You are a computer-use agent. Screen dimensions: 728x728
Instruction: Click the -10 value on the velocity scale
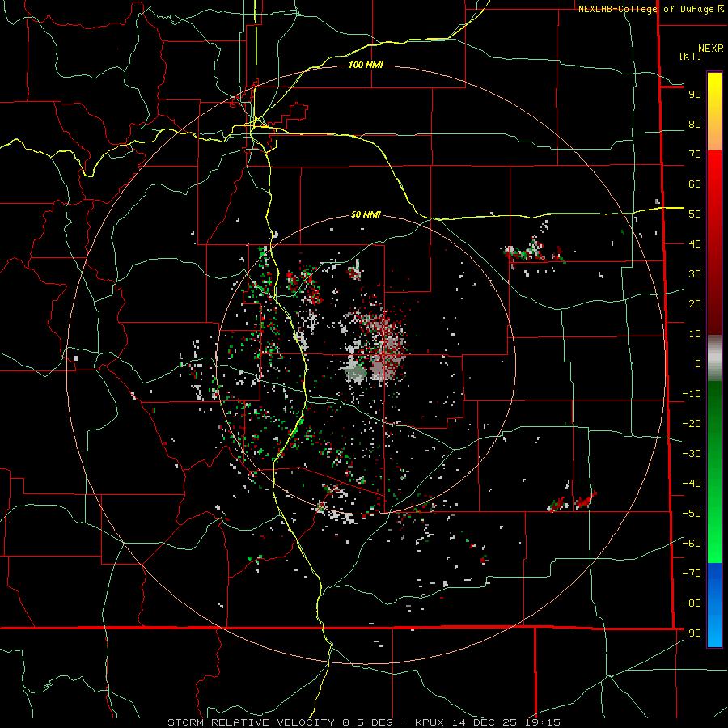click(x=692, y=394)
